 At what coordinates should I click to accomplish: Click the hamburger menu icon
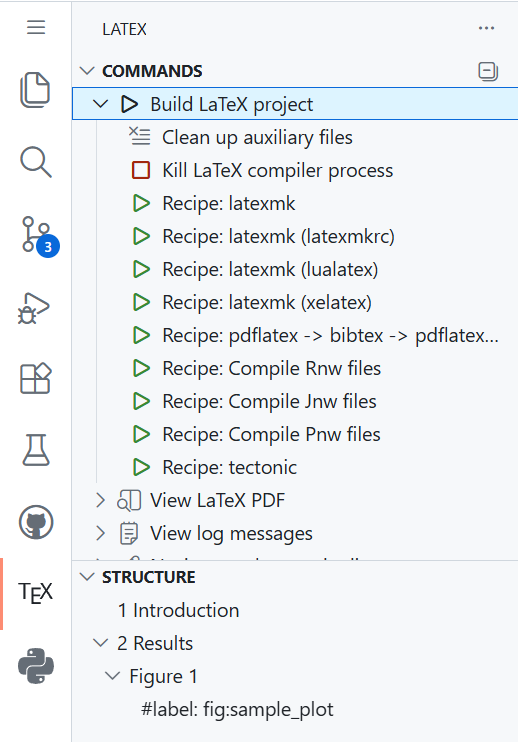[36, 27]
